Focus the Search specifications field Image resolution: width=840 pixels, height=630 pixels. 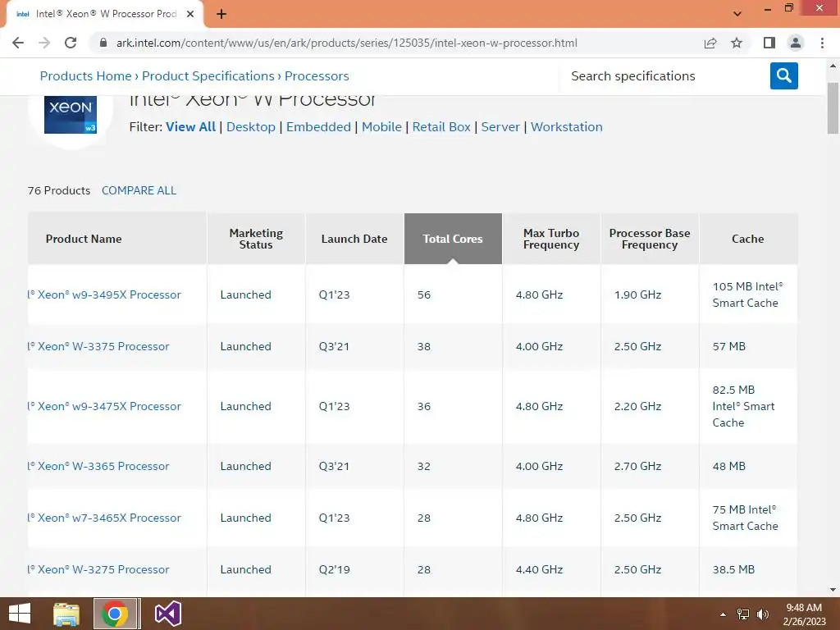click(664, 76)
